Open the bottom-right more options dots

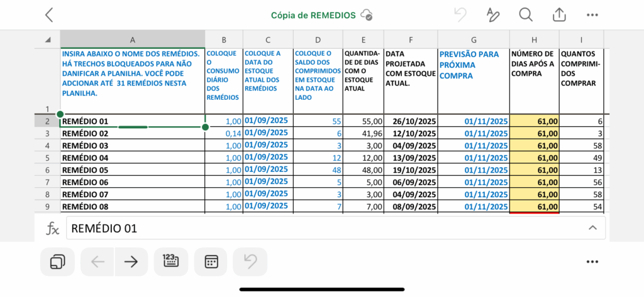click(592, 262)
